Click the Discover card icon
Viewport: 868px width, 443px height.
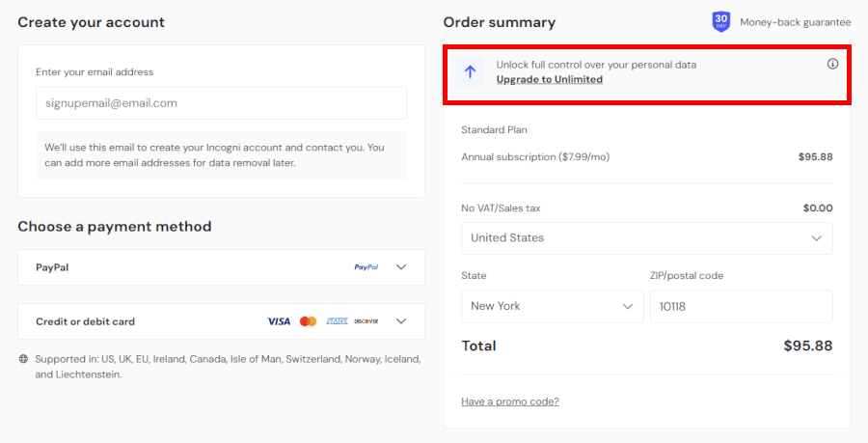pos(366,321)
